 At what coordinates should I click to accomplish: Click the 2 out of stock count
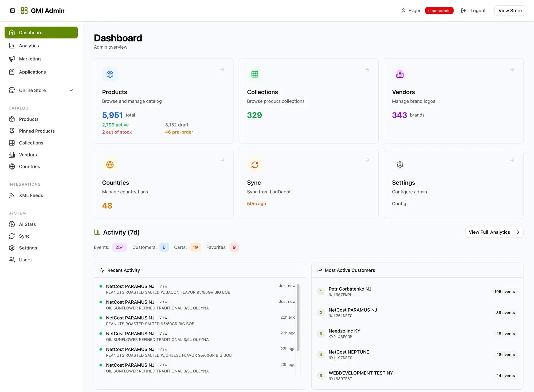(117, 132)
